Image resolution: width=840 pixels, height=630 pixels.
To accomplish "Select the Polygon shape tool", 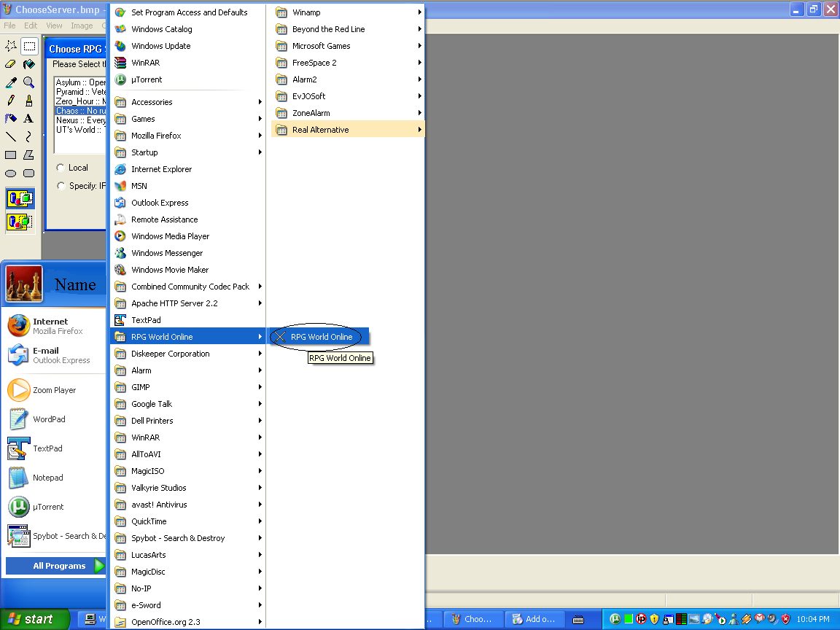I will (29, 155).
